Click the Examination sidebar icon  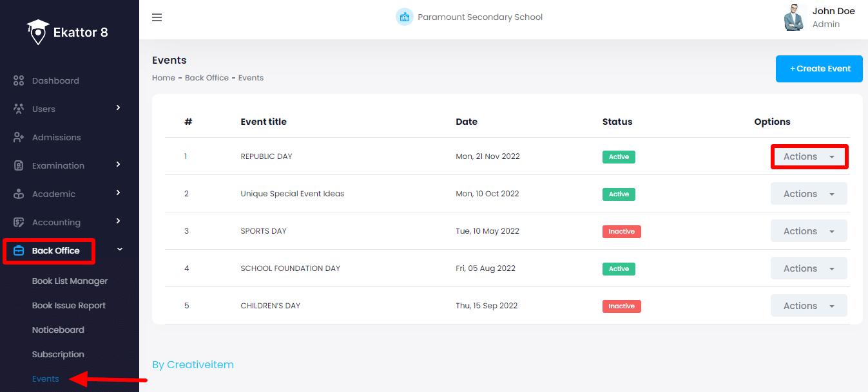pyautogui.click(x=19, y=166)
